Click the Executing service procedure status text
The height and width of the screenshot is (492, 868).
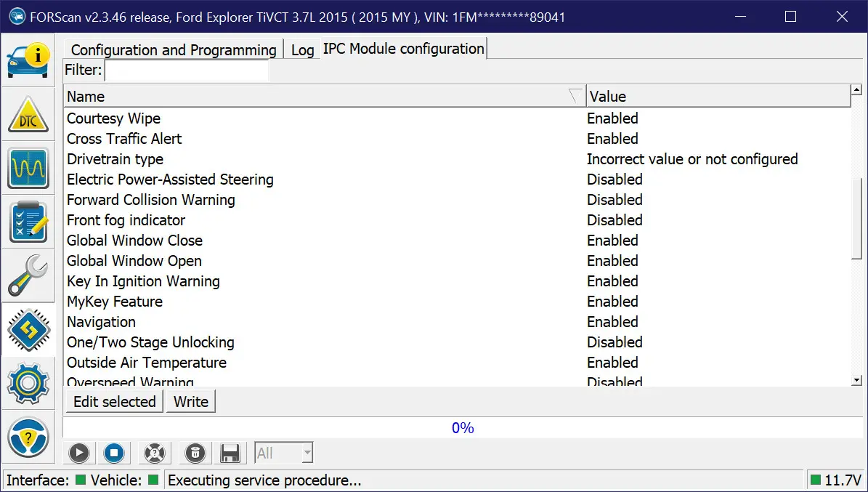(x=264, y=480)
